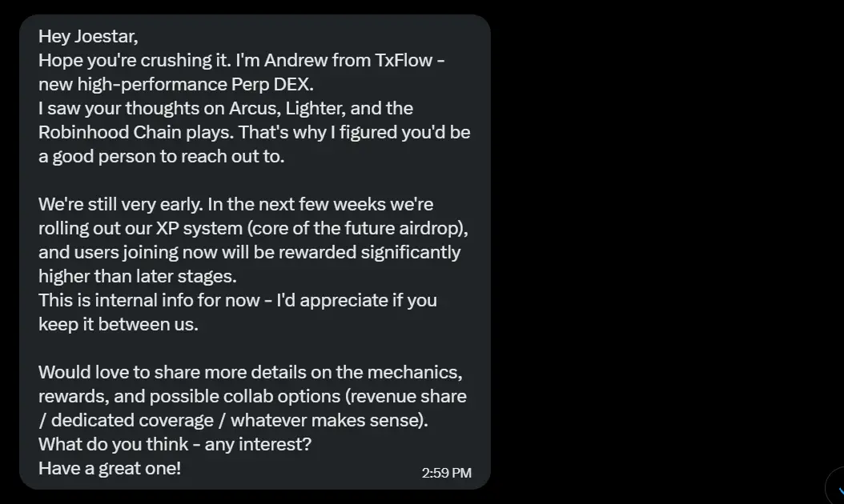Click the 2:59 PM message timestamp
The image size is (844, 504).
(446, 473)
